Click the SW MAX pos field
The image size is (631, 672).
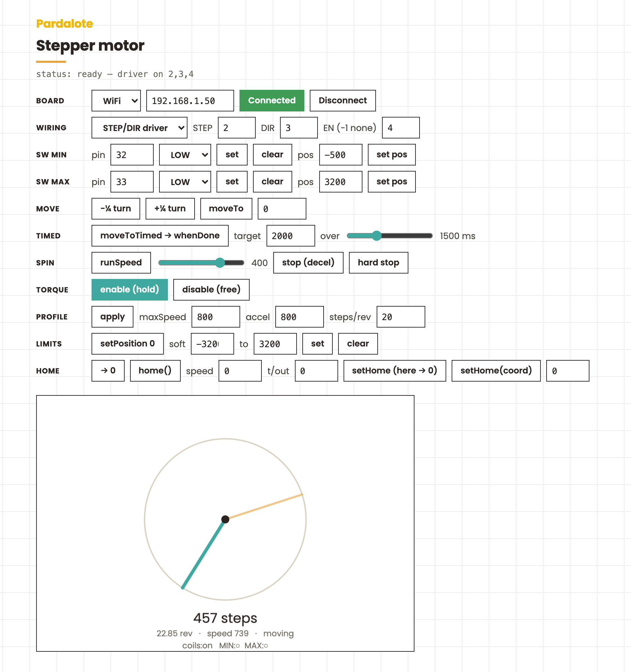click(x=340, y=182)
